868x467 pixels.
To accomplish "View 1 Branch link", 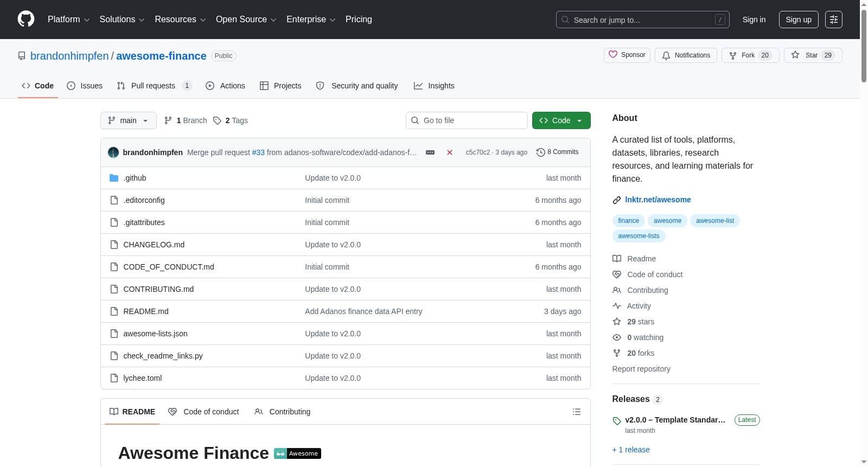I will 186,120.
